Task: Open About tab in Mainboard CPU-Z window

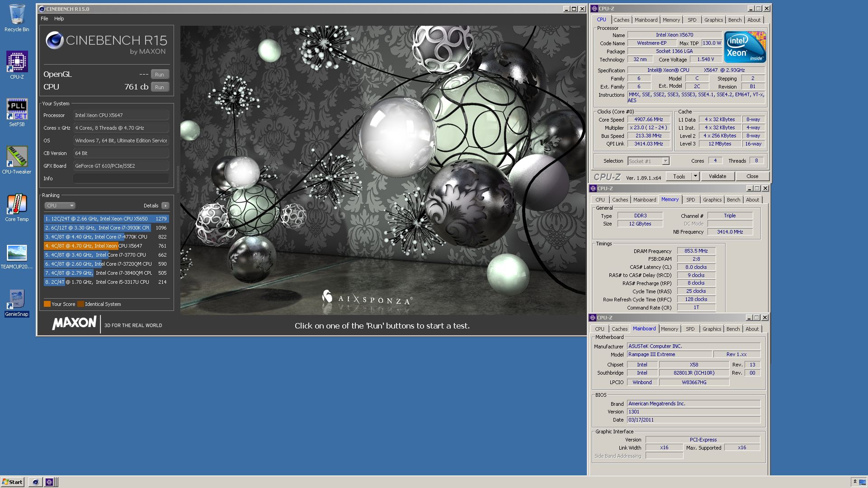Action: tap(752, 329)
